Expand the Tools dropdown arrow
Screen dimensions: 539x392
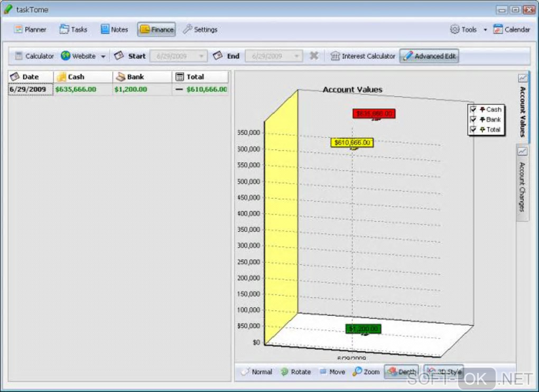click(x=486, y=30)
